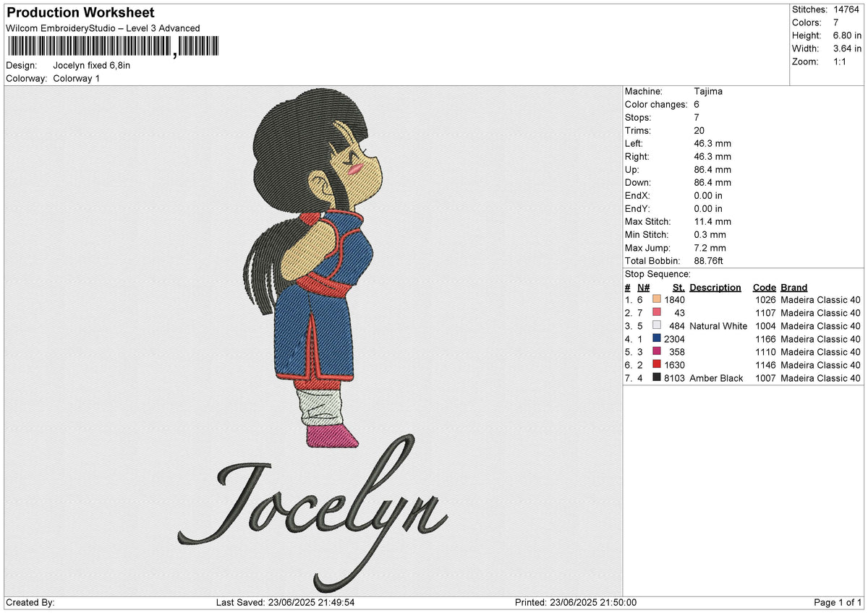Image resolution: width=868 pixels, height=613 pixels.
Task: Click the Trims value 20
Action: pos(699,130)
